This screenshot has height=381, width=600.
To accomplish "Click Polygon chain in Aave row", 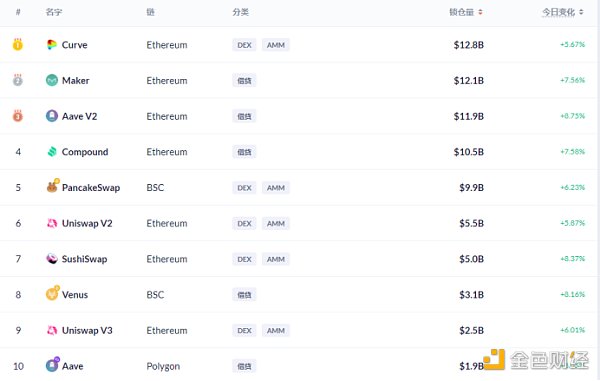I will [163, 366].
